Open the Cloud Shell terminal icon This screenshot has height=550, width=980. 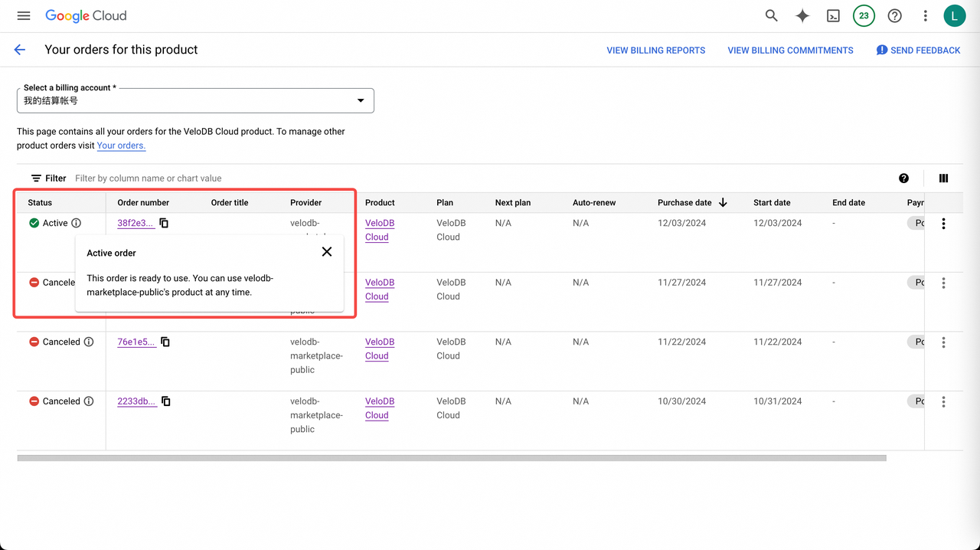[833, 15]
